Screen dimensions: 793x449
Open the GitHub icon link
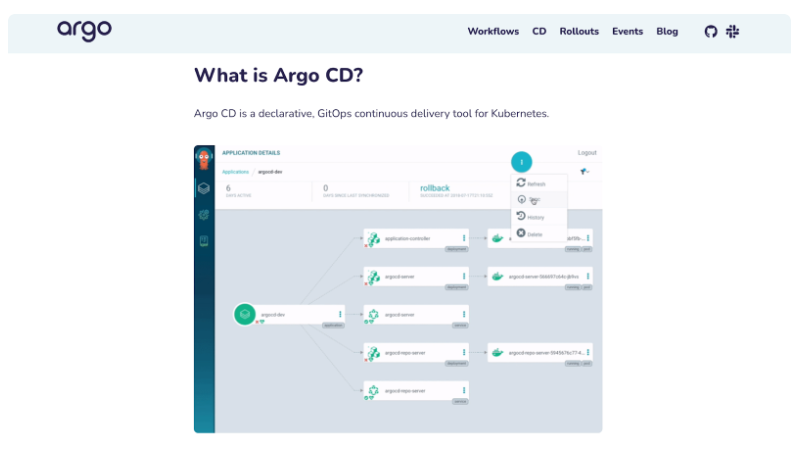(711, 31)
